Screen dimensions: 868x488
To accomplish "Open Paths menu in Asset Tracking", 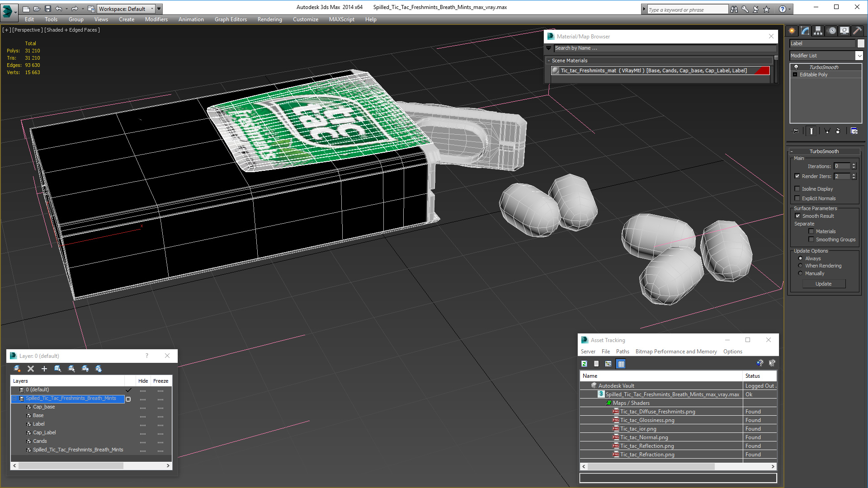I will pyautogui.click(x=623, y=352).
